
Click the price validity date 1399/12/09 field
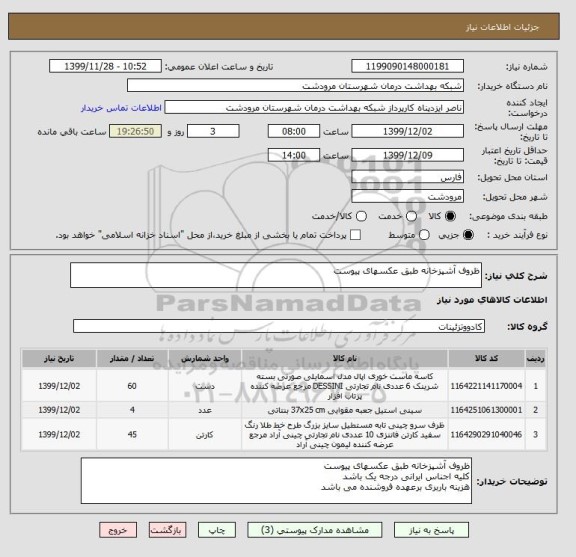pos(407,155)
